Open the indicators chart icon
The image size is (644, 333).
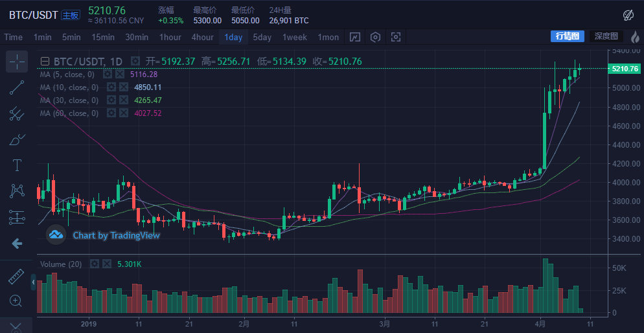355,37
